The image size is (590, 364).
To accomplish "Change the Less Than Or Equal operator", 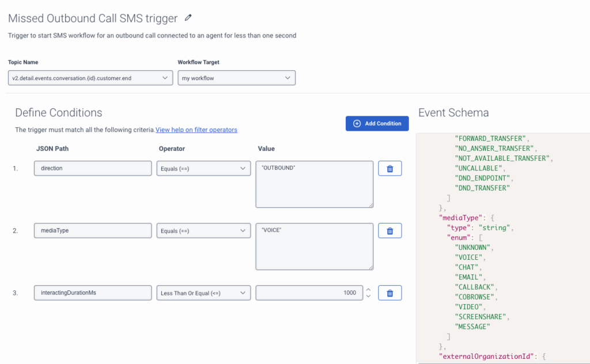I will [203, 293].
